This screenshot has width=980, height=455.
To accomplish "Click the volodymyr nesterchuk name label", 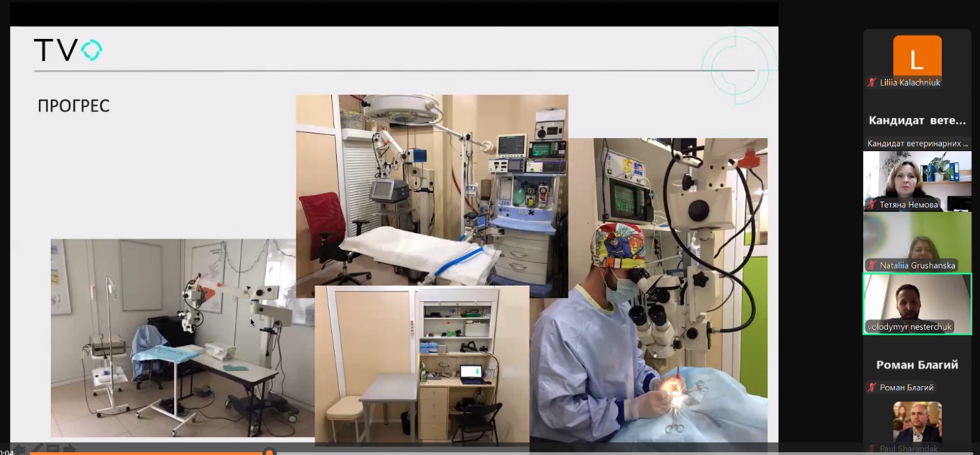I will (909, 327).
